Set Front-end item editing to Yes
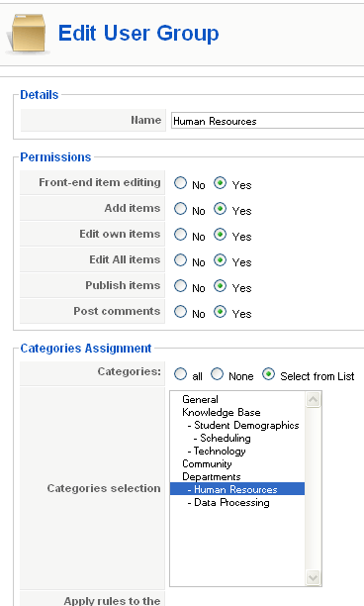The width and height of the screenshot is (364, 606). [220, 183]
